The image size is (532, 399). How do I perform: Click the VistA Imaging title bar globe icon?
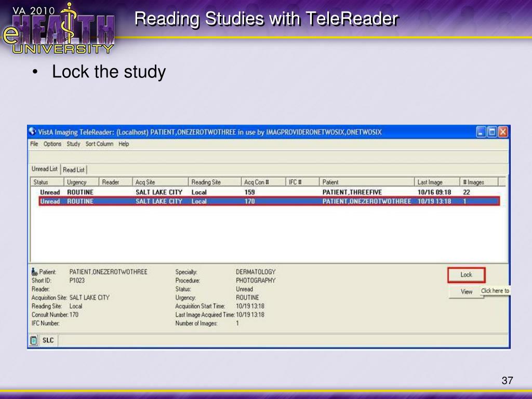coord(33,131)
